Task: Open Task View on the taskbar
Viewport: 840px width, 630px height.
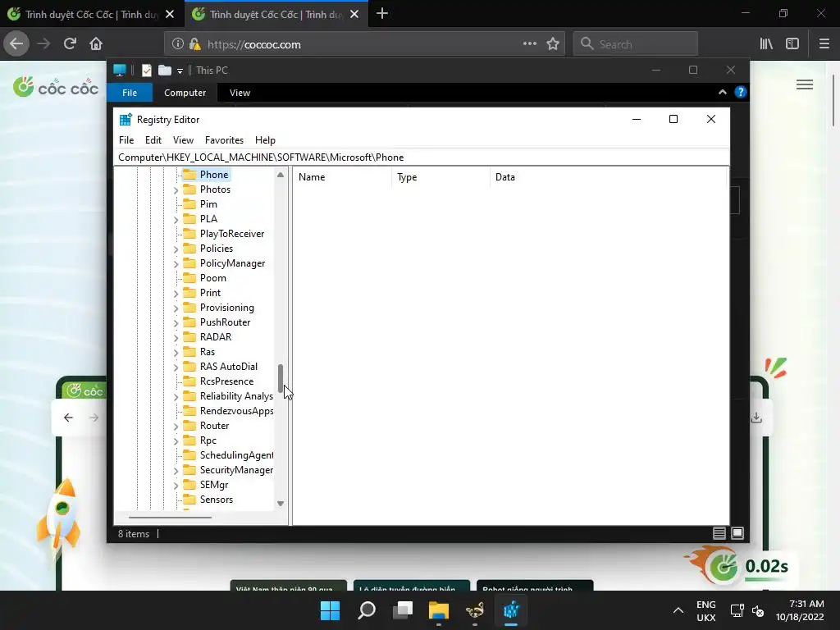Action: pos(402,610)
